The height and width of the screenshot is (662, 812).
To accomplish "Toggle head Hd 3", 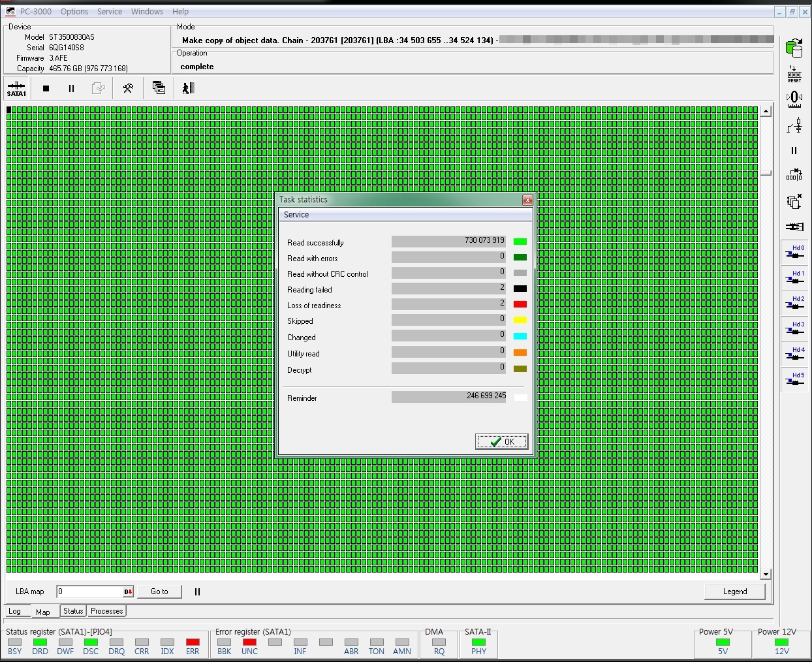I will (x=794, y=329).
